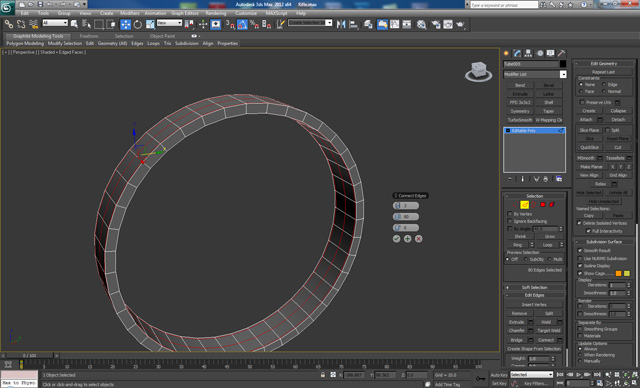
Task: Click the Symmetry modifier button
Action: point(520,111)
